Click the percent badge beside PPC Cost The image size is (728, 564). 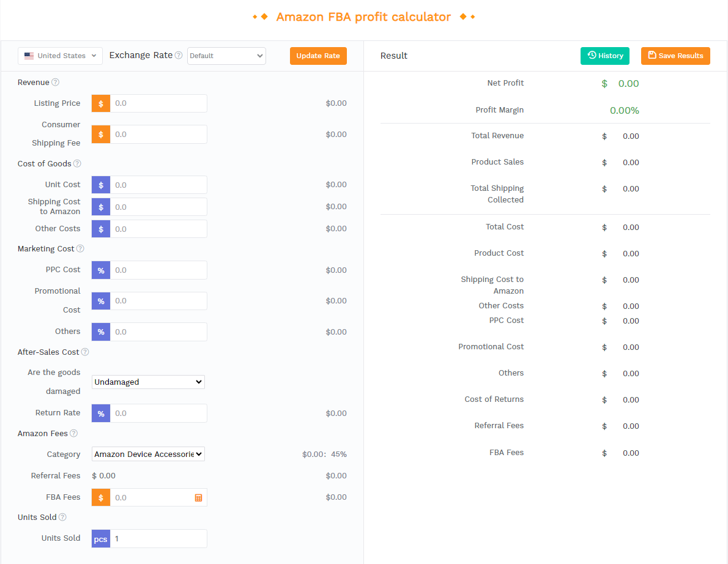coord(101,270)
